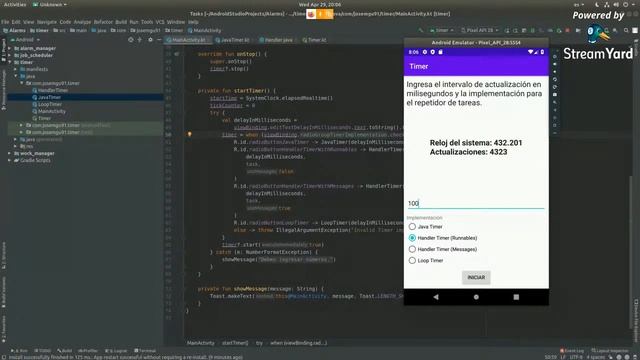Click the josemgu91 breadcrumb in navigation bar
This screenshot has width=640, height=360.
tap(145, 30)
